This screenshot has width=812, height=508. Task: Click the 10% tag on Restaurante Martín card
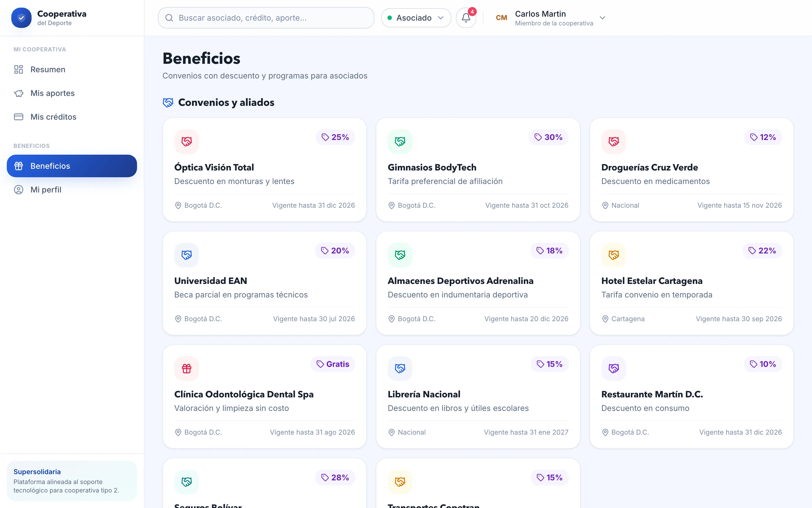(x=763, y=364)
